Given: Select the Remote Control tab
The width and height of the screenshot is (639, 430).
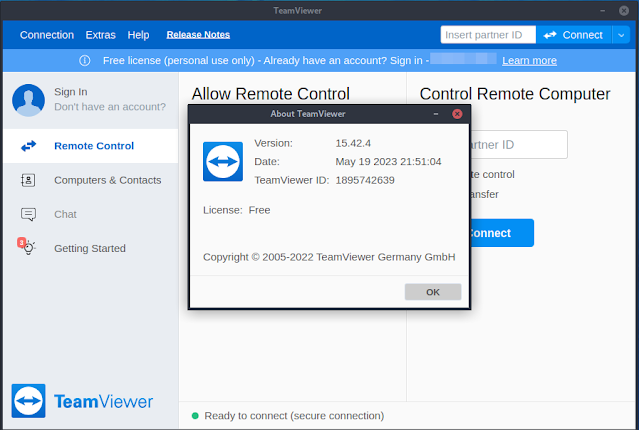Looking at the screenshot, I should coord(90,146).
